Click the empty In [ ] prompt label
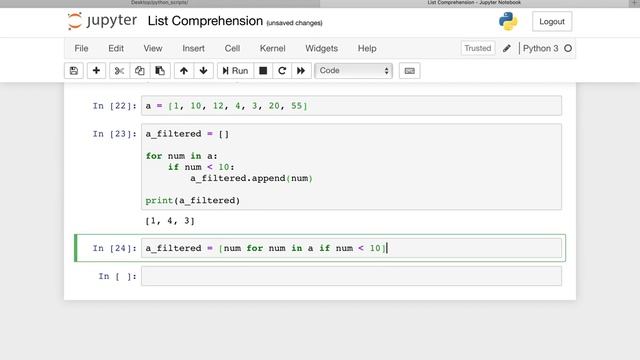 (x=118, y=276)
